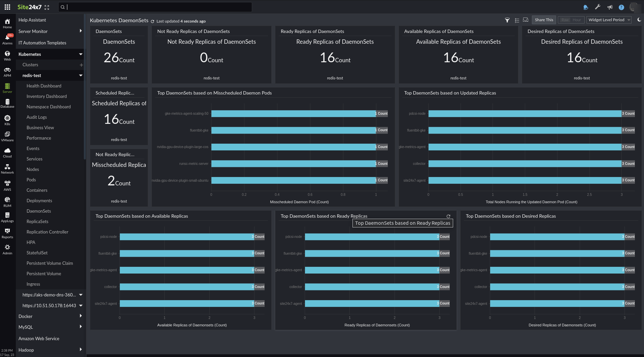
Task: Click the wrench tools icon
Action: 598,7
